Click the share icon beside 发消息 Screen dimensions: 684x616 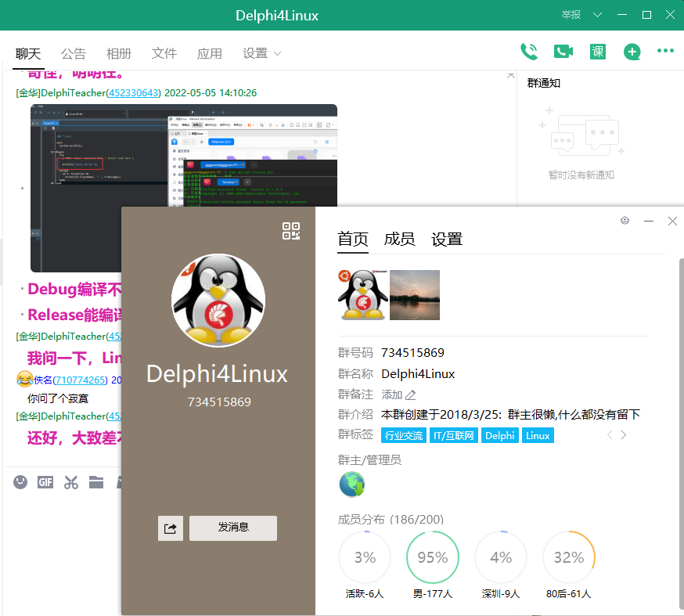click(x=170, y=528)
